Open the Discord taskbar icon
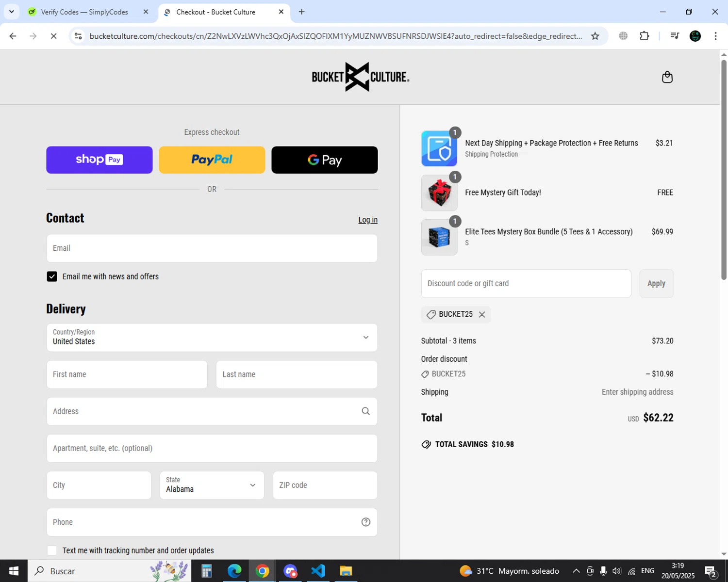This screenshot has height=582, width=728. [x=290, y=571]
